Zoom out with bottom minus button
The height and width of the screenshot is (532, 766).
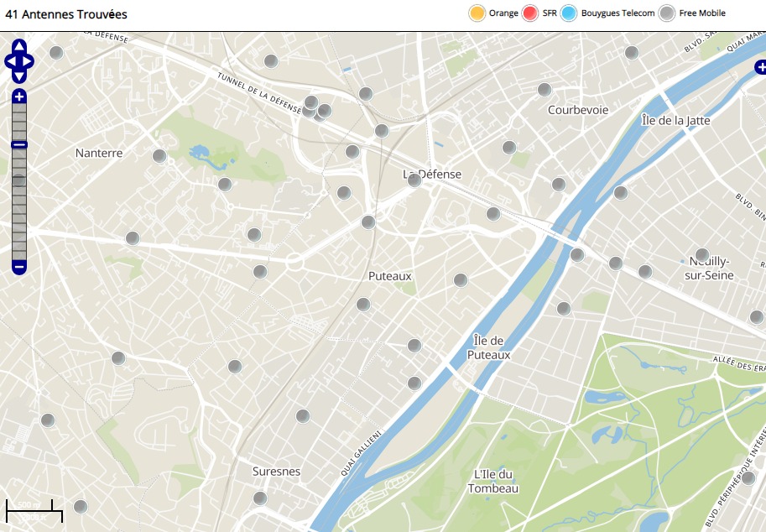click(x=19, y=267)
